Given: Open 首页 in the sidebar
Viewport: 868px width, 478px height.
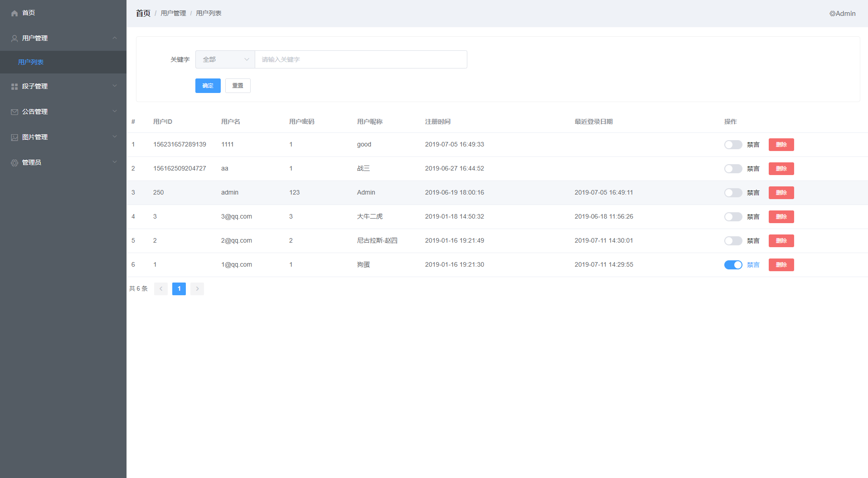Looking at the screenshot, I should 63,13.
